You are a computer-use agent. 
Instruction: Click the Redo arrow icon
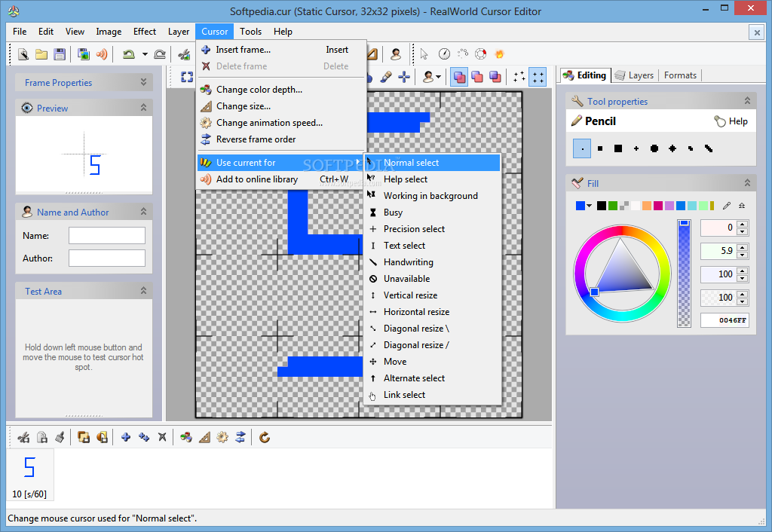click(160, 54)
